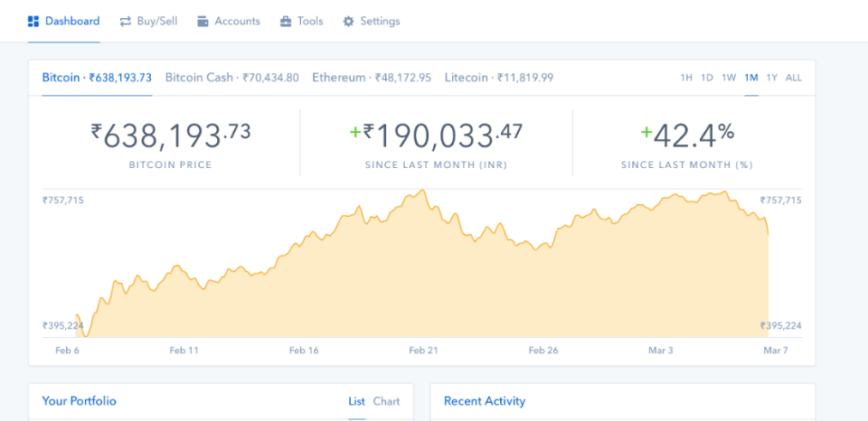Click the Tools briefcase icon
The height and width of the screenshot is (421, 868).
pyautogui.click(x=286, y=21)
